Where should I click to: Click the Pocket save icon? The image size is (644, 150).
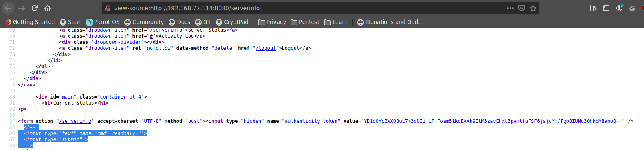point(522,8)
